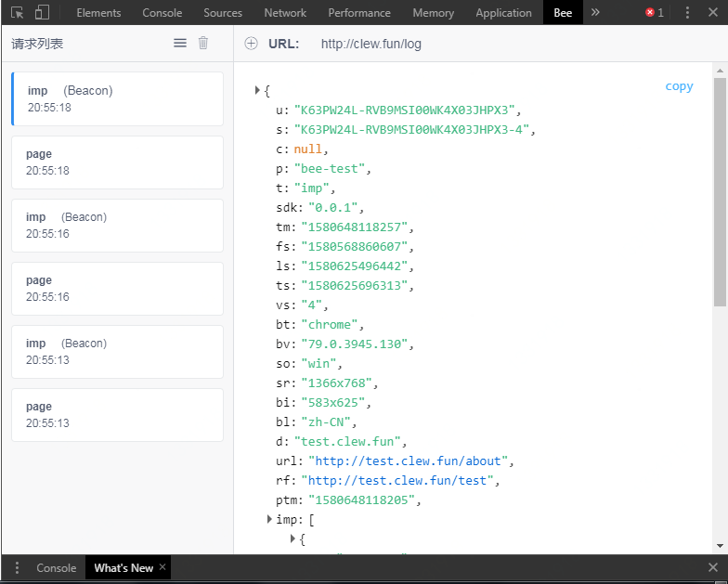Click the plus circle icon before URL

tap(251, 44)
